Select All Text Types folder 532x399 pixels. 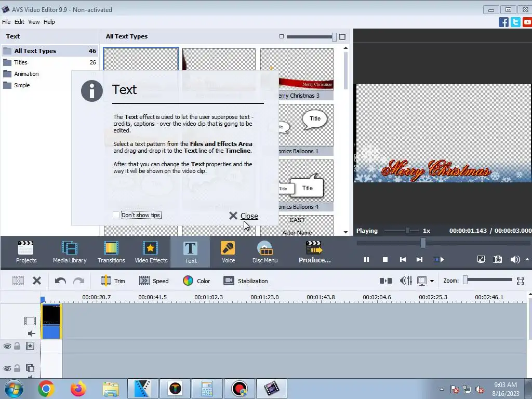tap(50, 51)
